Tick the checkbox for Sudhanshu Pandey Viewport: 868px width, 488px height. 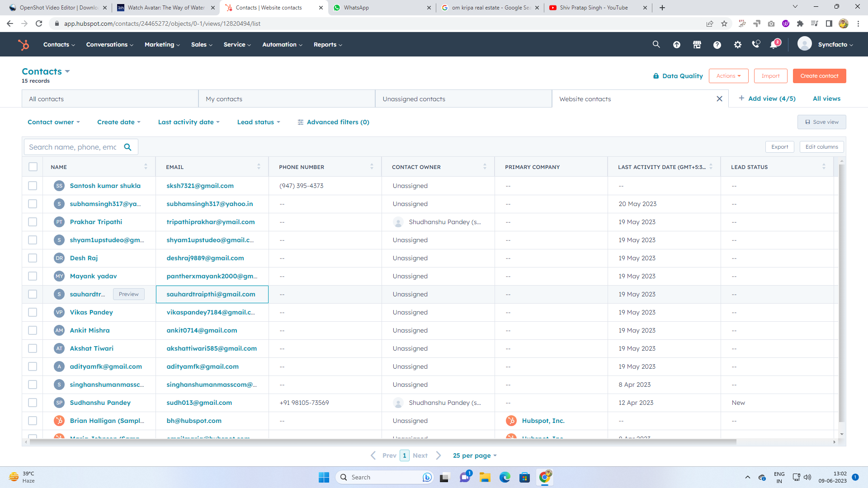pyautogui.click(x=33, y=403)
